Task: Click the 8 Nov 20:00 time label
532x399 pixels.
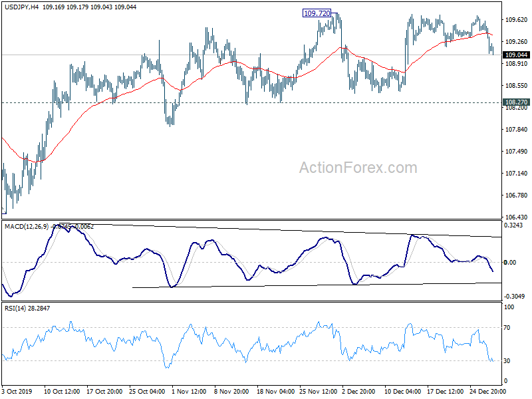Action: [x=231, y=392]
